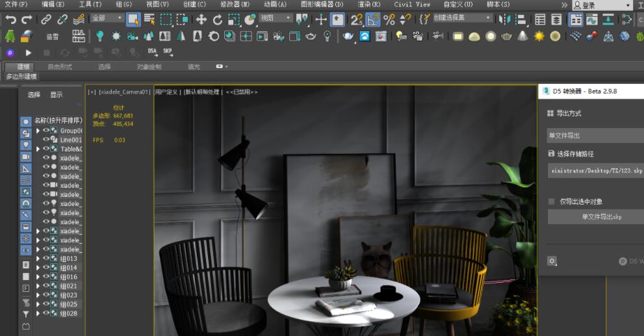The width and height of the screenshot is (644, 336).
Task: Open the Select by Name list icon
Action: pos(149,19)
